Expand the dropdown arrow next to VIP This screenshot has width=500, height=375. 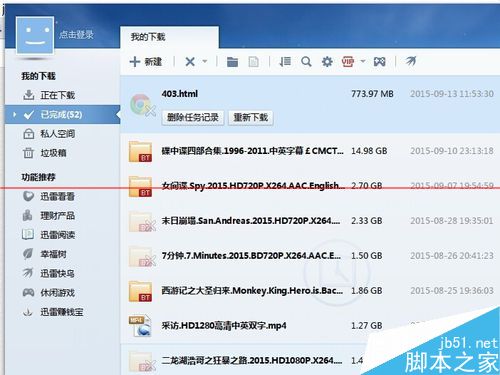click(363, 61)
